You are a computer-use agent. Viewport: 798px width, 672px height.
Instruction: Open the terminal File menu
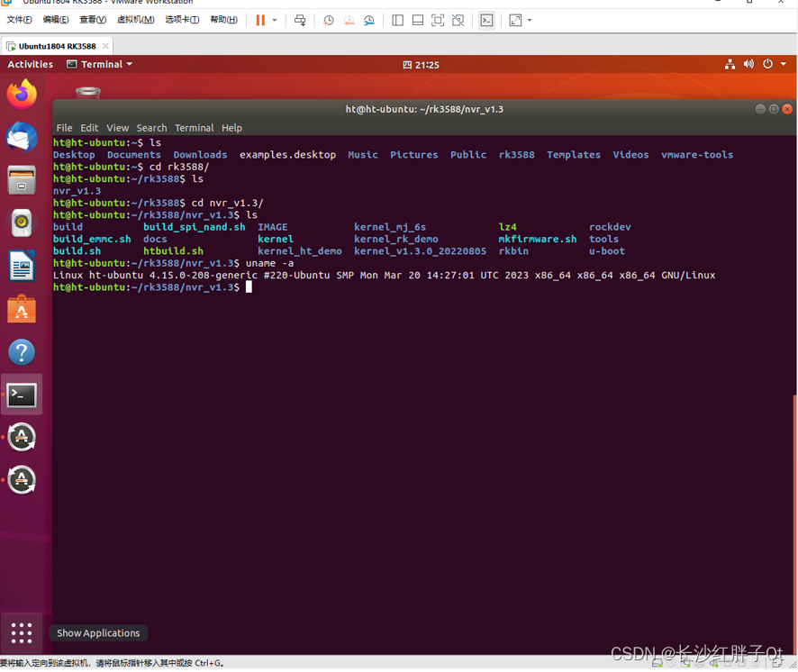tap(64, 128)
